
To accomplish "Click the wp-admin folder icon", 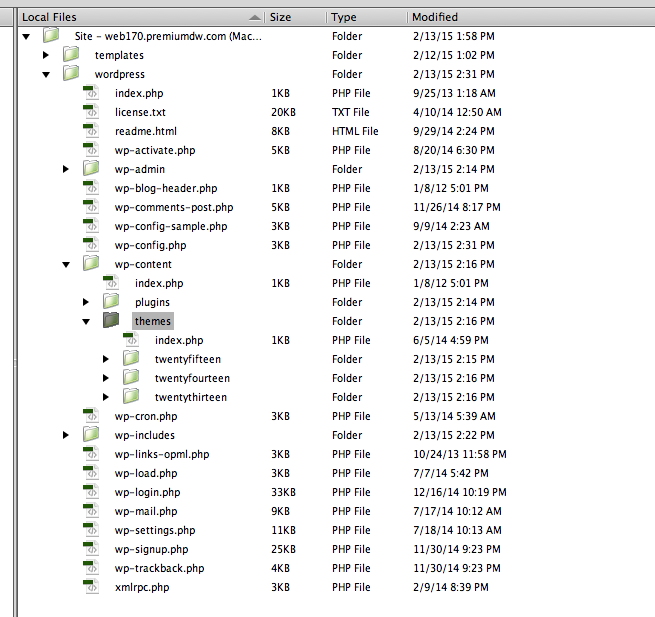I will pyautogui.click(x=91, y=168).
